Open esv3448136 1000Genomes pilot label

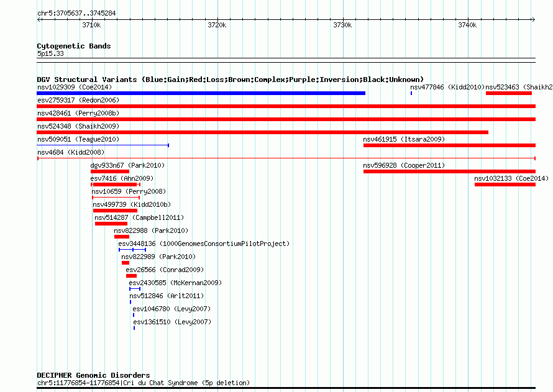[204, 244]
